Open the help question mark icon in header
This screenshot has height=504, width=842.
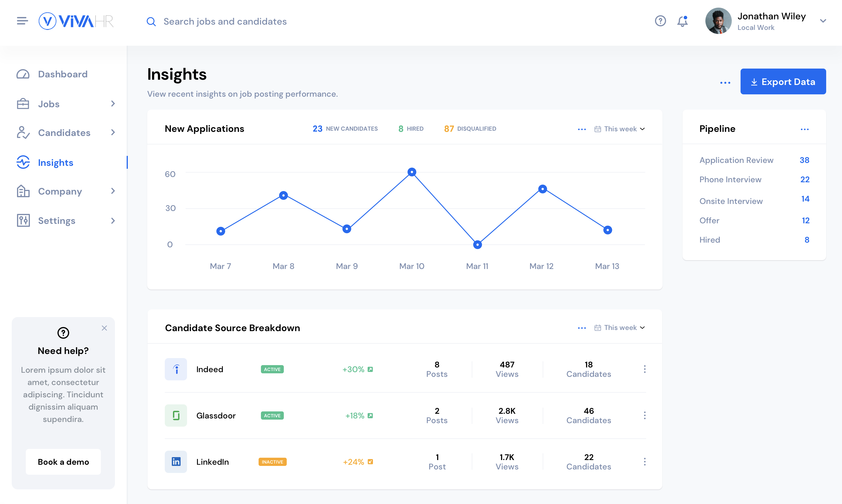[x=660, y=21]
